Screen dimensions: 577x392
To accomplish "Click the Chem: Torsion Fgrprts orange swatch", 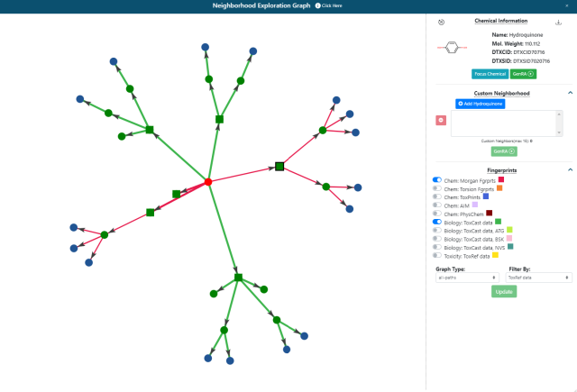I will 499,188.
